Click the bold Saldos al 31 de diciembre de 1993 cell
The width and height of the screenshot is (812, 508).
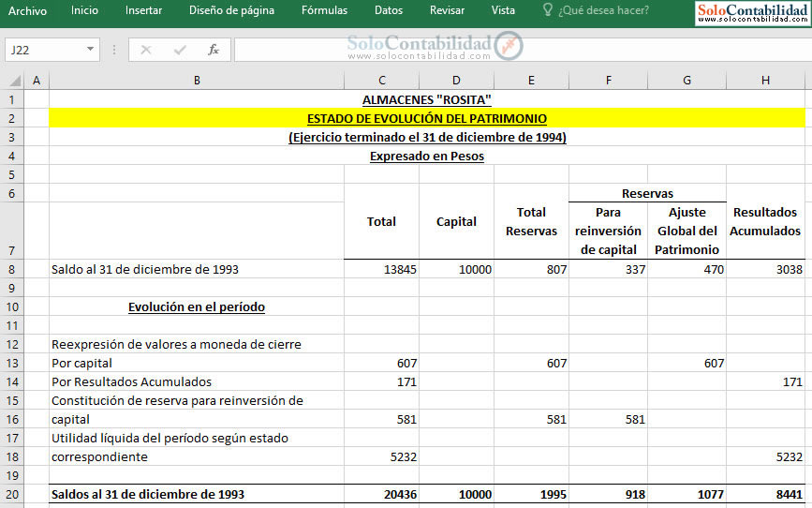click(197, 495)
